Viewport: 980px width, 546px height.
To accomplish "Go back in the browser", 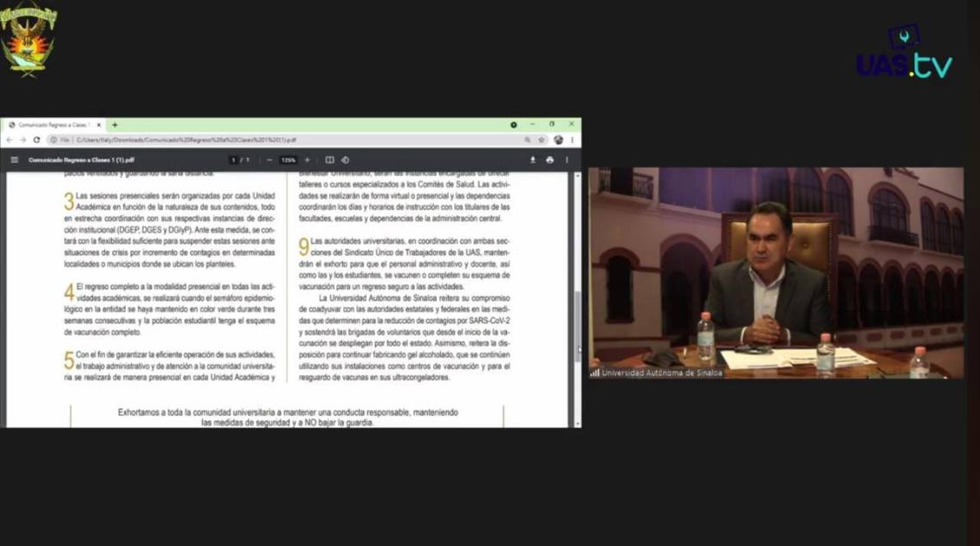I will point(10,140).
